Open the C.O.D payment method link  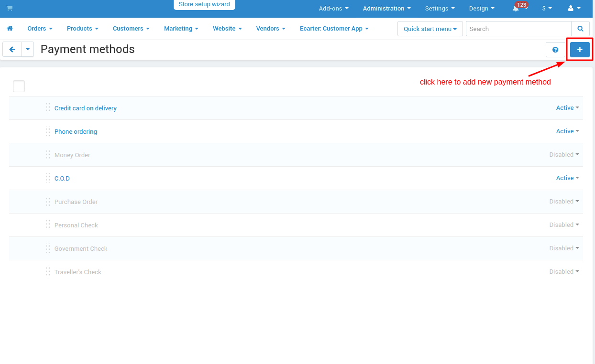click(62, 178)
